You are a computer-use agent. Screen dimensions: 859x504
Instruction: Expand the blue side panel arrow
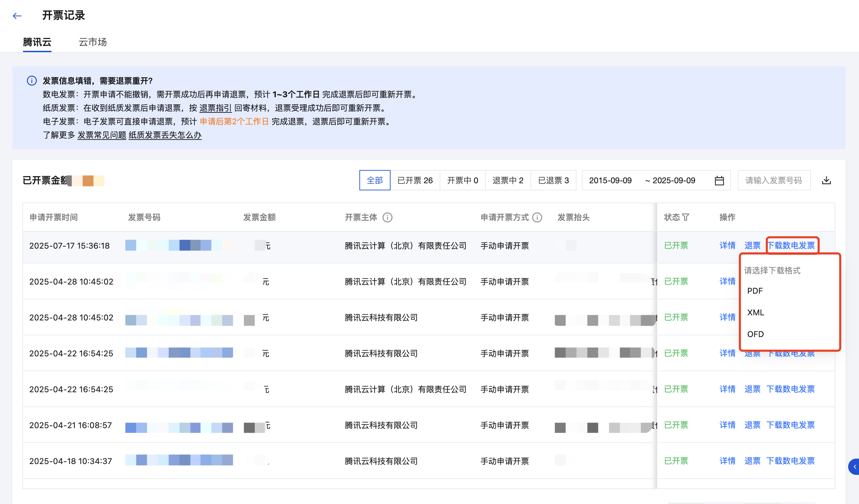tap(854, 467)
